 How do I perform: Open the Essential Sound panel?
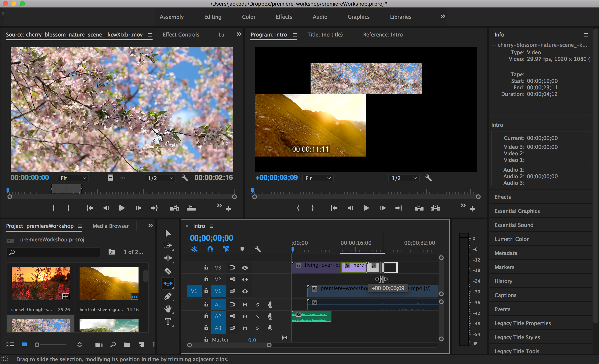pyautogui.click(x=514, y=225)
